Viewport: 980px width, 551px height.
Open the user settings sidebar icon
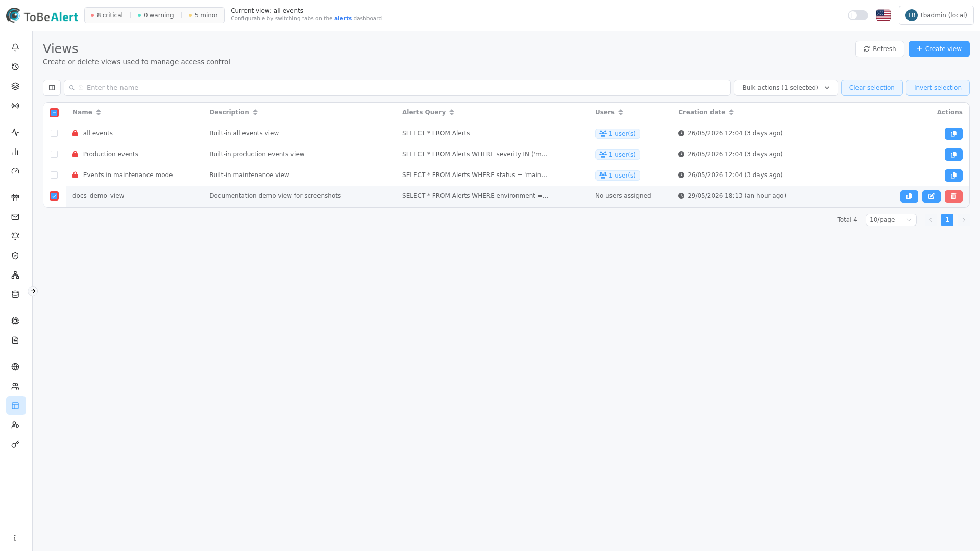click(15, 425)
